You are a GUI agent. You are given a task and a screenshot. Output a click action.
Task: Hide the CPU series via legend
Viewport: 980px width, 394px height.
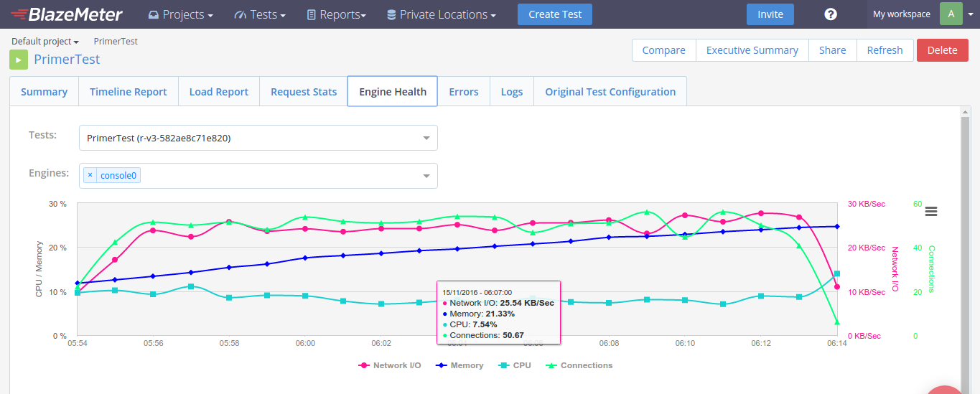(514, 365)
